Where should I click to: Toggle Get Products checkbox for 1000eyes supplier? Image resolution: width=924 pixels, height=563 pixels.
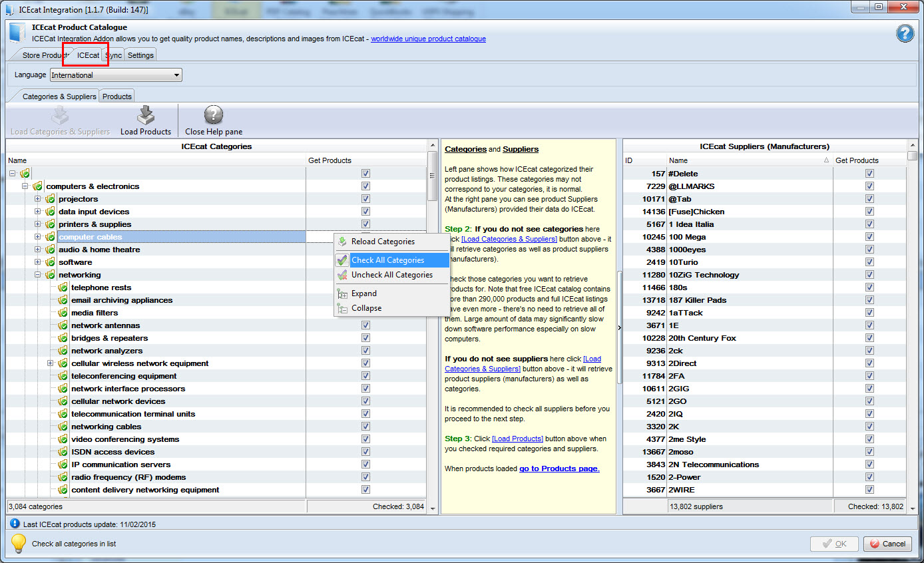[x=869, y=250]
